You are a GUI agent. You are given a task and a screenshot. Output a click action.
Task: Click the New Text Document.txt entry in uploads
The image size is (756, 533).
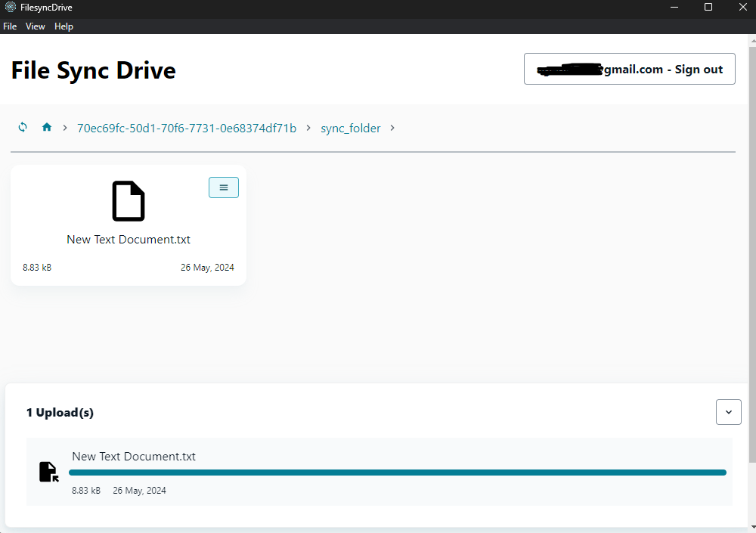(133, 456)
